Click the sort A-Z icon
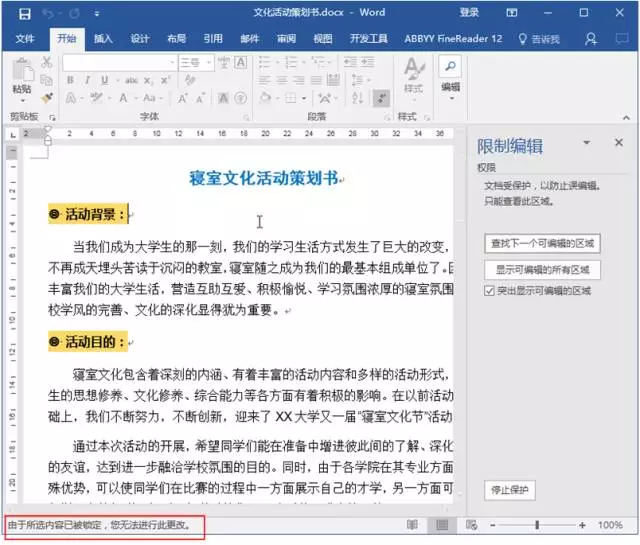The width and height of the screenshot is (640, 545). tap(357, 98)
